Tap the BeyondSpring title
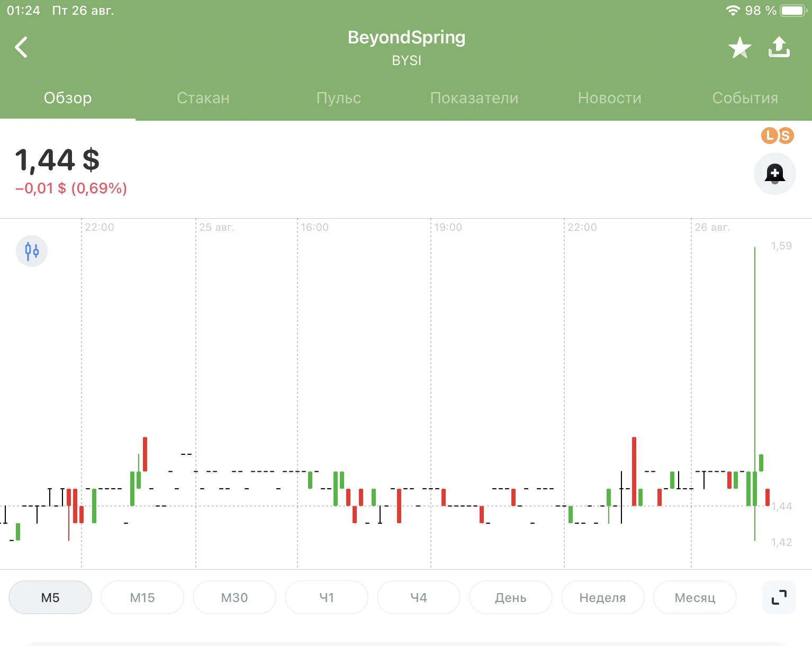Viewport: 812px width, 646px height. pyautogui.click(x=407, y=37)
